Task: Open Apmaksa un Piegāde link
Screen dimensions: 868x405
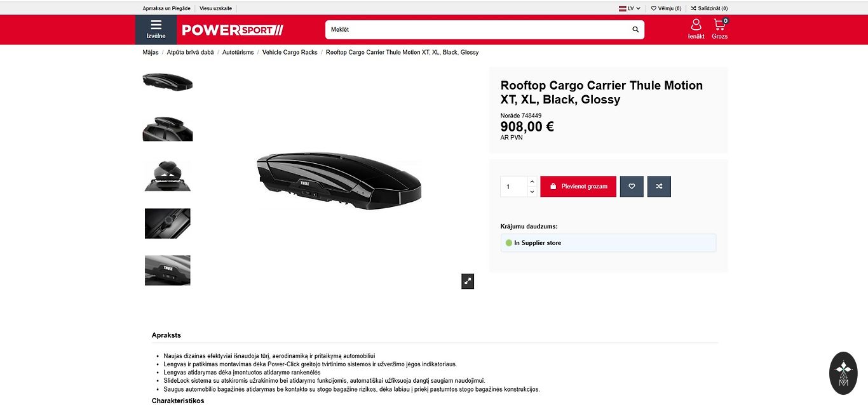Action: point(166,8)
